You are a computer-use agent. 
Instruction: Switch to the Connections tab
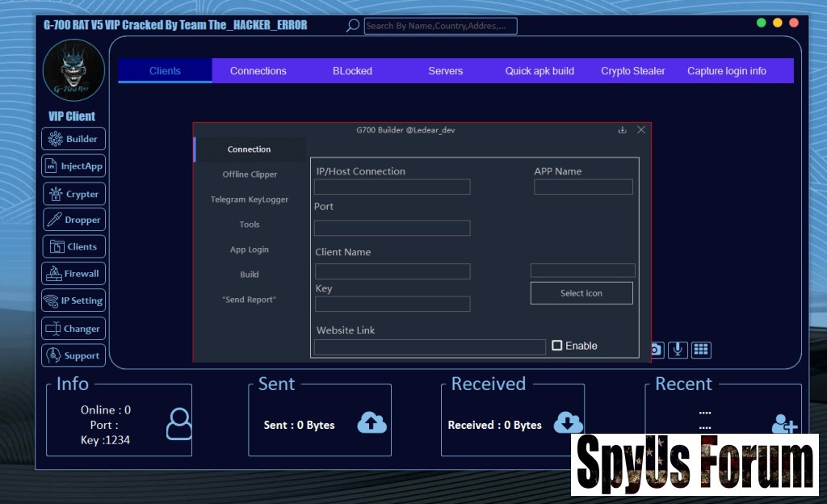[x=258, y=71]
